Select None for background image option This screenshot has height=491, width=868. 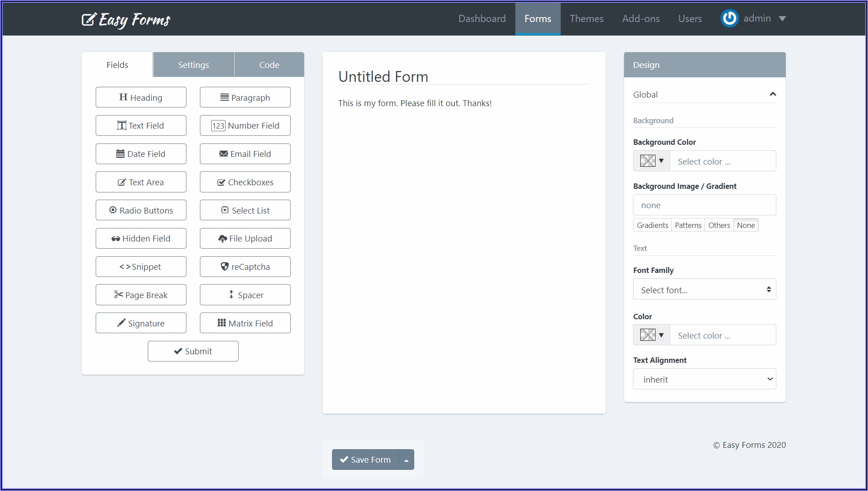coord(745,225)
